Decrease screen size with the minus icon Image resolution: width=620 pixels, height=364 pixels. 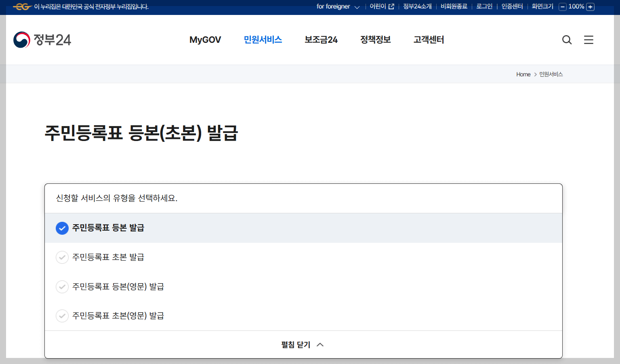pyautogui.click(x=562, y=6)
